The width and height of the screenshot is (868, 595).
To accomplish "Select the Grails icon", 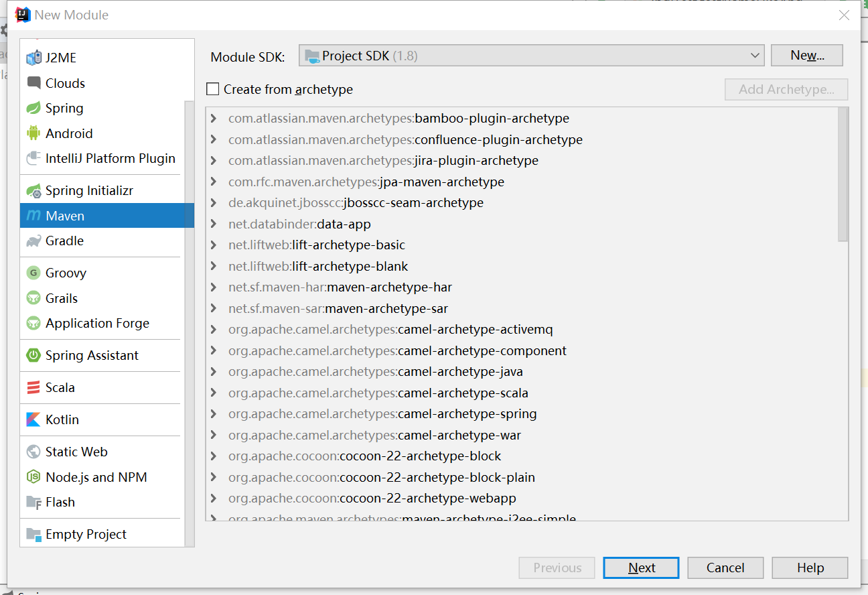I will pyautogui.click(x=33, y=298).
